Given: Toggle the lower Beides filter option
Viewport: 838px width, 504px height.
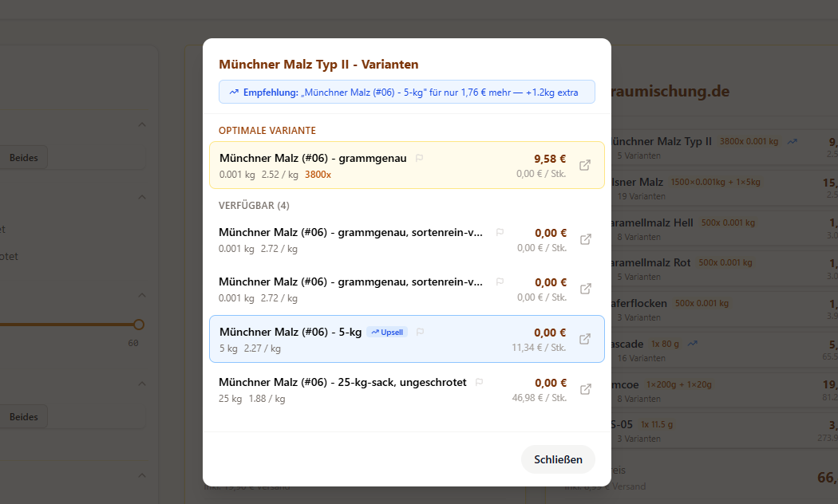Looking at the screenshot, I should point(24,416).
